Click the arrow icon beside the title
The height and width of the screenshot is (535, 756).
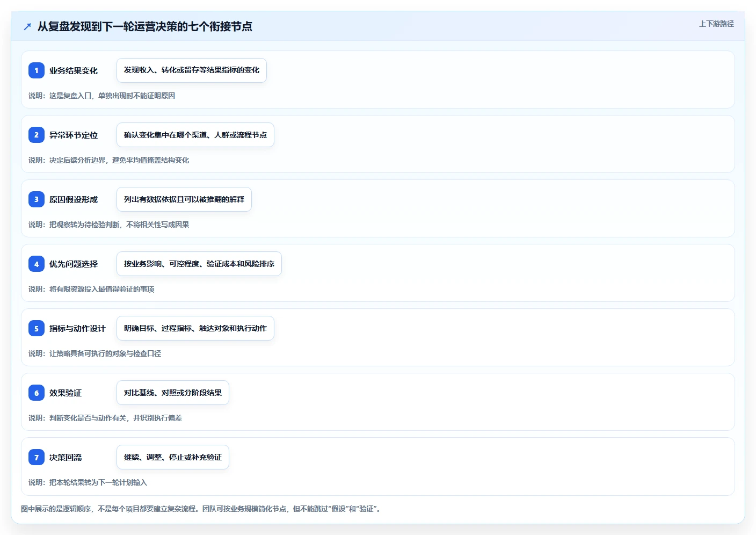27,26
